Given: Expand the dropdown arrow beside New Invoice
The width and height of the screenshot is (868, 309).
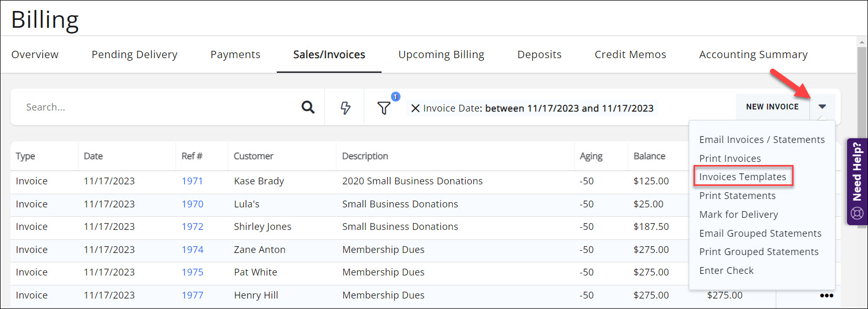Looking at the screenshot, I should coord(822,107).
